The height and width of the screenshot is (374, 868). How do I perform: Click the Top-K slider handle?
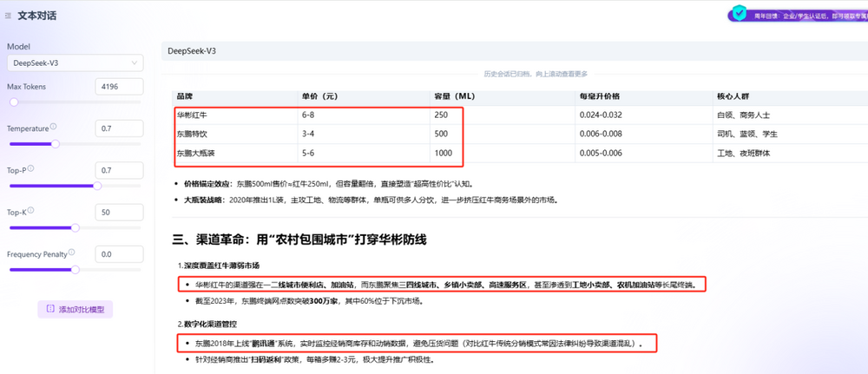click(x=76, y=227)
